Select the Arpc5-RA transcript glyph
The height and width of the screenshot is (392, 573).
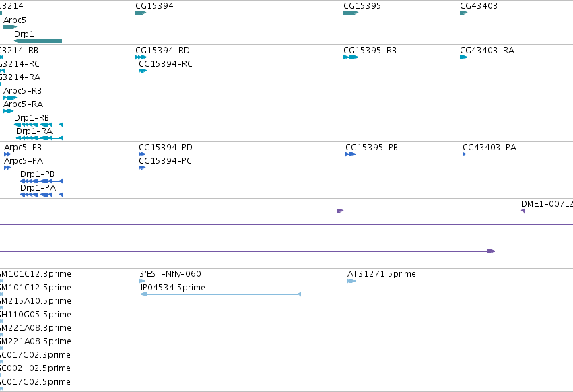pos(8,111)
